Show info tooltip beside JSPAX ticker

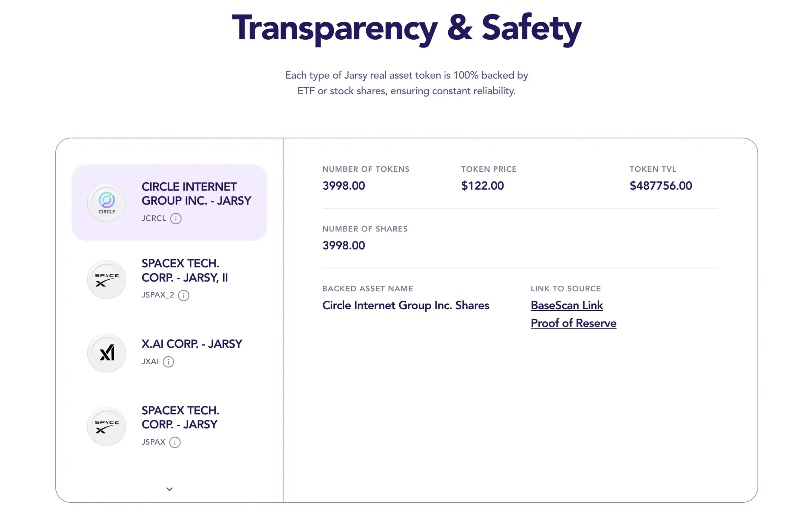click(x=175, y=442)
